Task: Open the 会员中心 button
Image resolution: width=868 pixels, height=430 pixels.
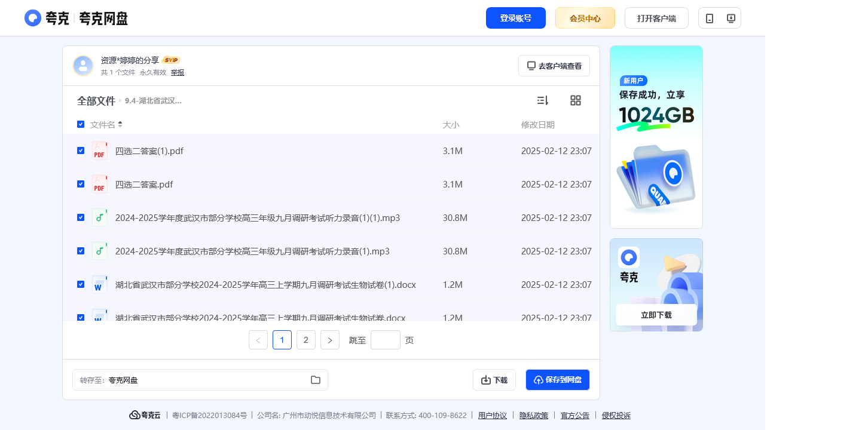Action: [585, 18]
